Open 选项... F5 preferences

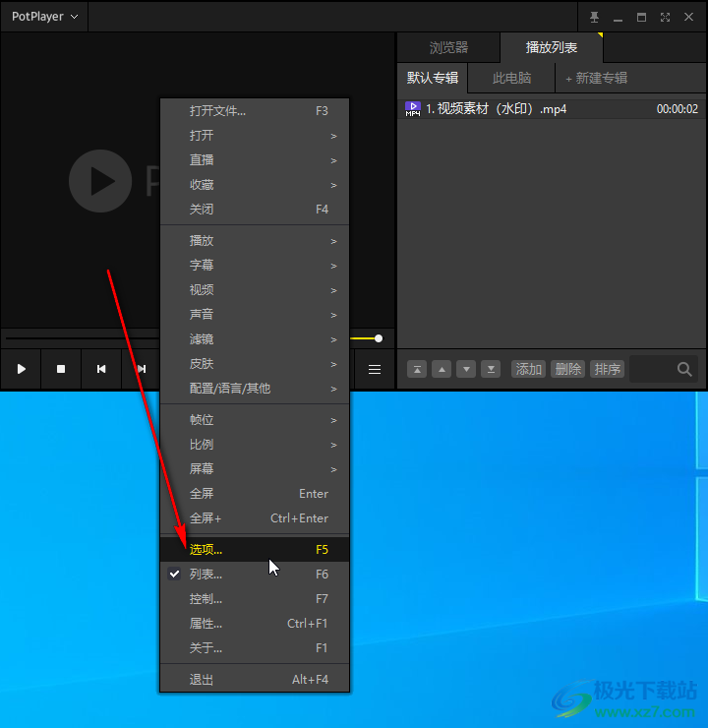(255, 550)
